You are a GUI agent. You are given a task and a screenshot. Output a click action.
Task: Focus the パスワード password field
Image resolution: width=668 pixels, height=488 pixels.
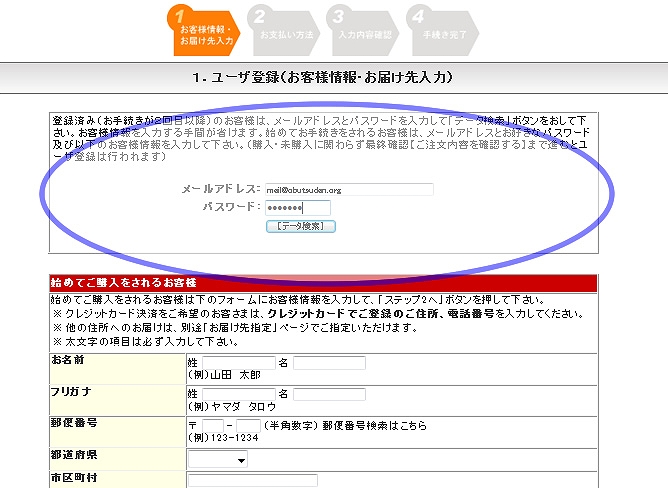[x=297, y=207]
